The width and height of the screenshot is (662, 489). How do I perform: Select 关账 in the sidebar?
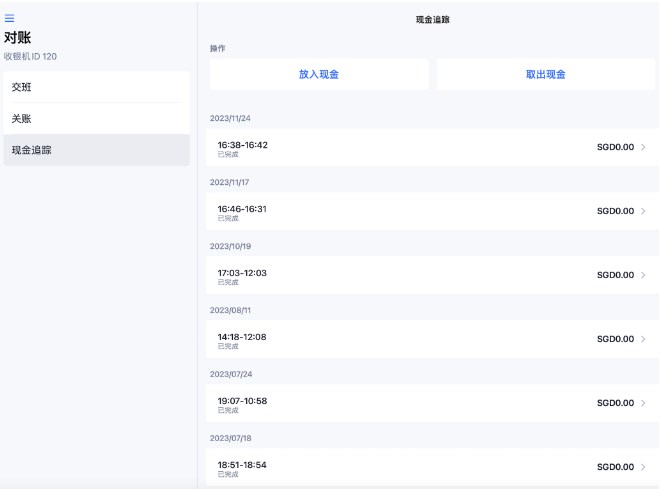pos(96,118)
